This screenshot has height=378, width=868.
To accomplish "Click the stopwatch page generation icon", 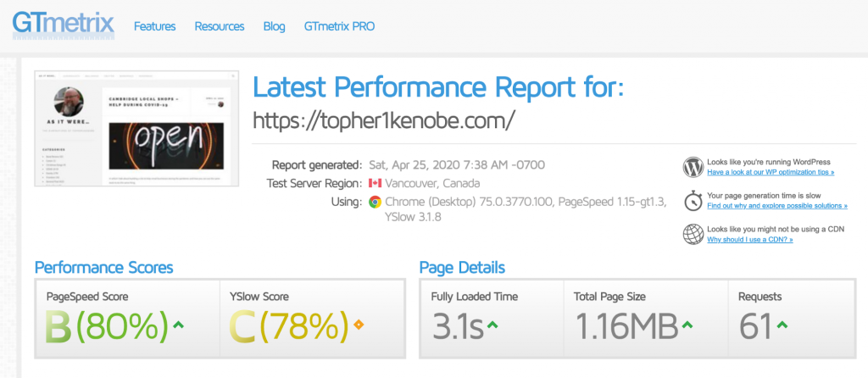I will tap(693, 200).
